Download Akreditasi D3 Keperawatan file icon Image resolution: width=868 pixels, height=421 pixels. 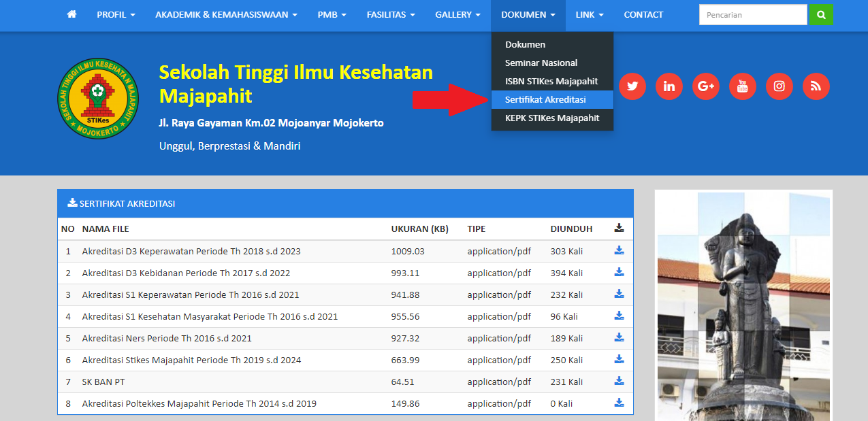tap(619, 250)
